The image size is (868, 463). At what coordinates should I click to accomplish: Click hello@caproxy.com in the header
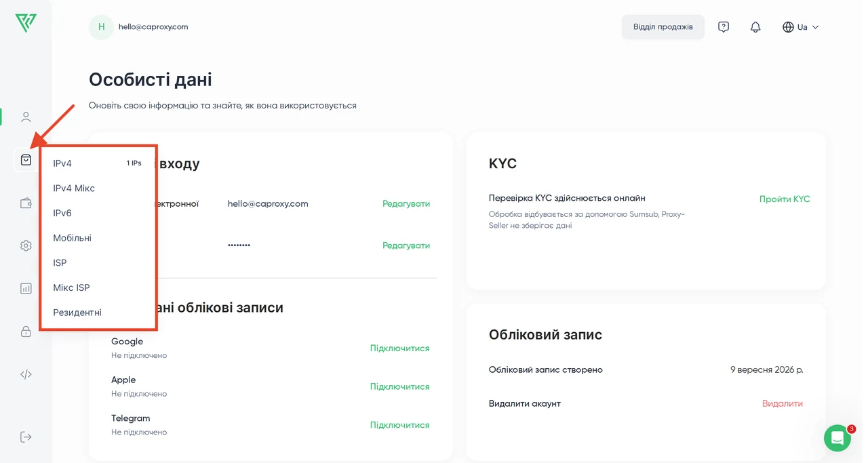coord(153,27)
